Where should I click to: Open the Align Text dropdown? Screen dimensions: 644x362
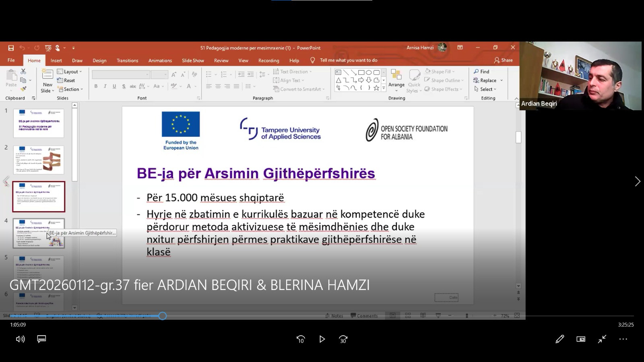pos(289,80)
